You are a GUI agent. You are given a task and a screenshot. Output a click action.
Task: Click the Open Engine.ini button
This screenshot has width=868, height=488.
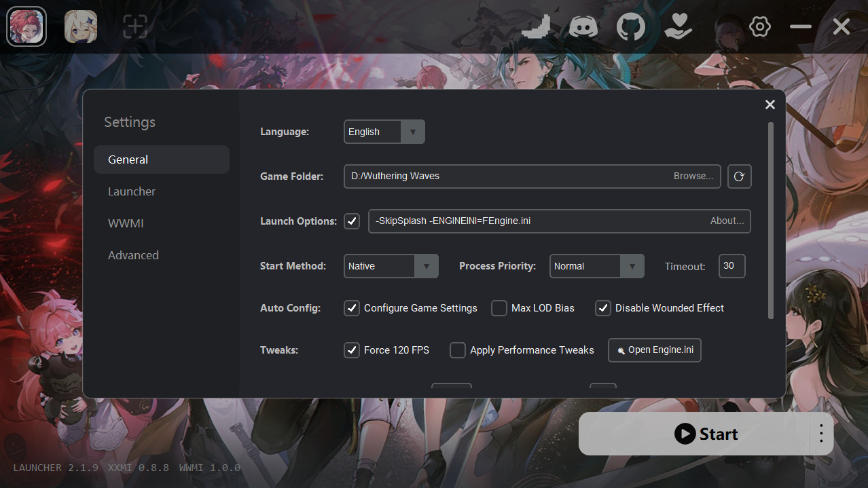tap(655, 350)
